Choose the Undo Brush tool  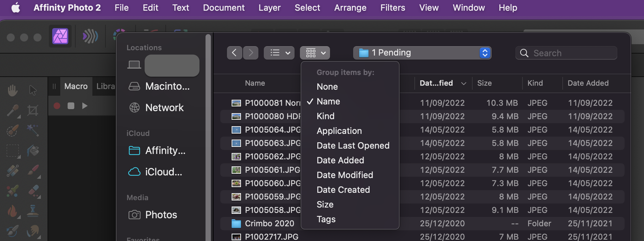[13, 231]
